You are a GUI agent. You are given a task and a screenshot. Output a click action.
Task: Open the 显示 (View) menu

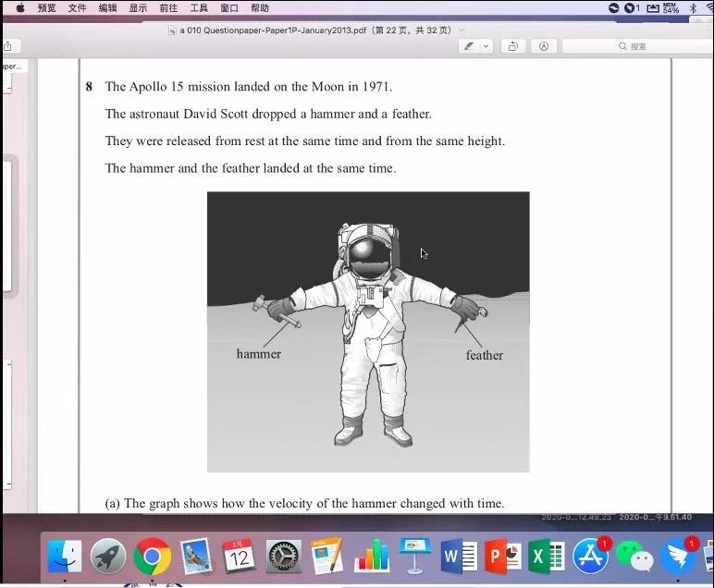138,8
